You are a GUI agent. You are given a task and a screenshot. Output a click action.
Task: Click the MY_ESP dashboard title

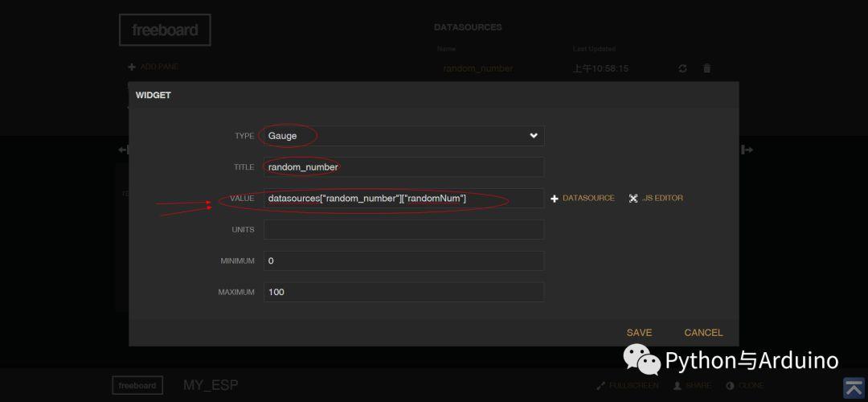coord(211,385)
